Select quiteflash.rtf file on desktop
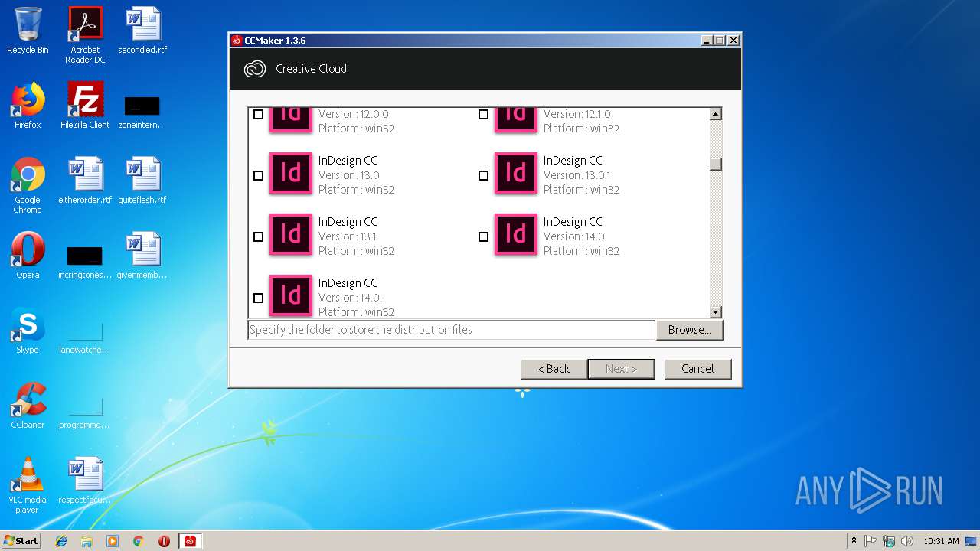 pos(142,181)
